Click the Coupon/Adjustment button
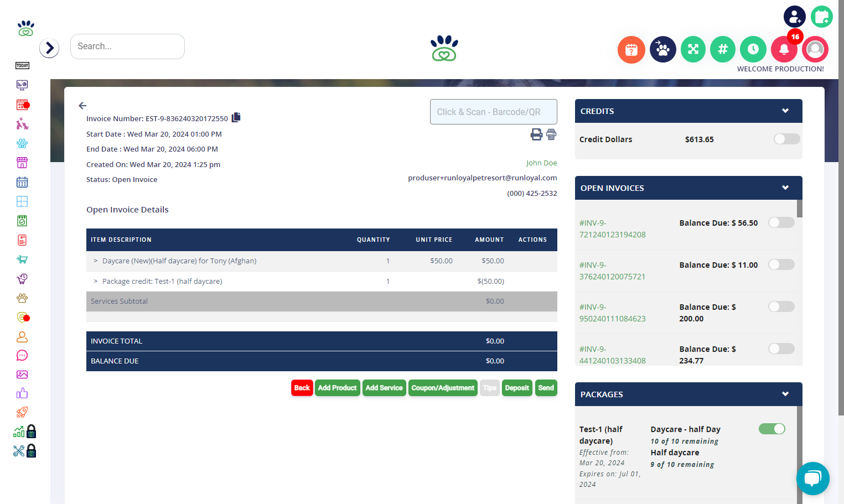Screen dimensions: 844x504 pos(443,388)
